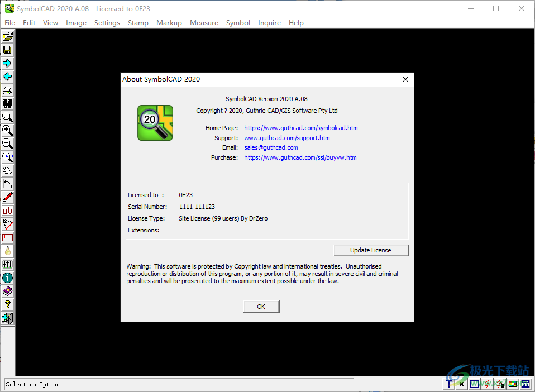
Task: Open the View menu
Action: (50, 23)
